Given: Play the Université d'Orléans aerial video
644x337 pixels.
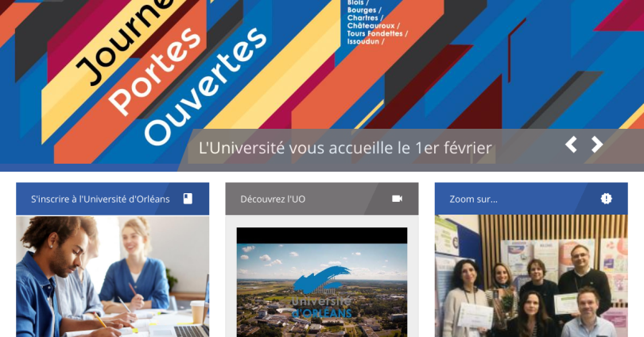Looking at the screenshot, I should (322, 282).
